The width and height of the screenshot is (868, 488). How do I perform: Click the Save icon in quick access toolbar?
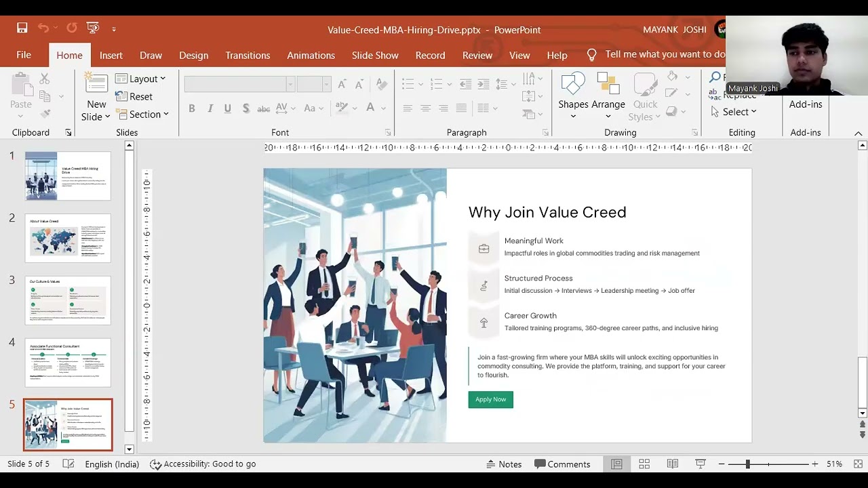(x=22, y=28)
